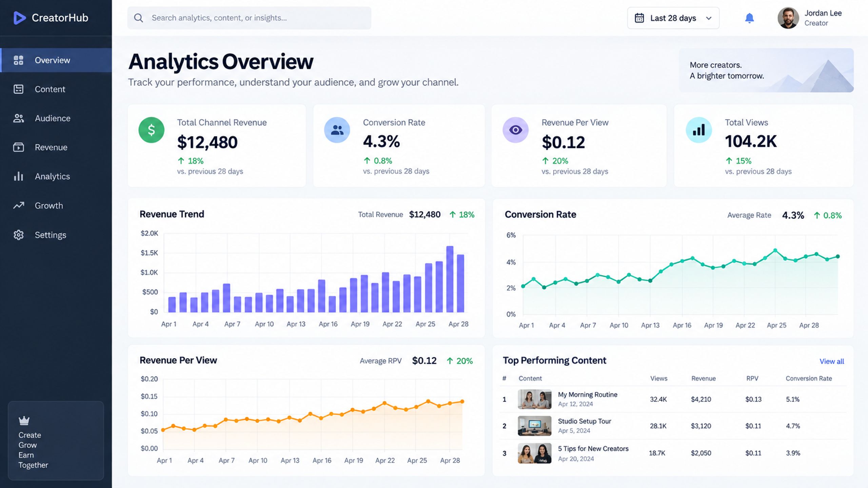Click the 104.2K Total Views value
868x488 pixels.
click(x=751, y=141)
